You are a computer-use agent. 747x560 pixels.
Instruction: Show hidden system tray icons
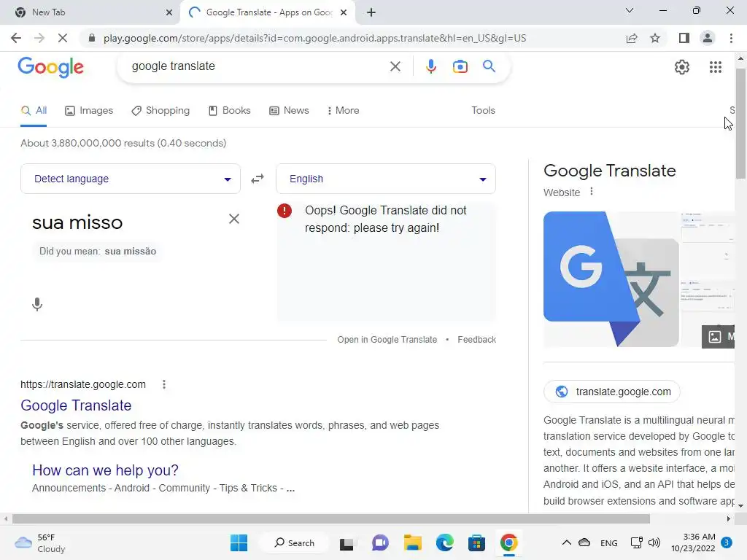click(x=566, y=542)
